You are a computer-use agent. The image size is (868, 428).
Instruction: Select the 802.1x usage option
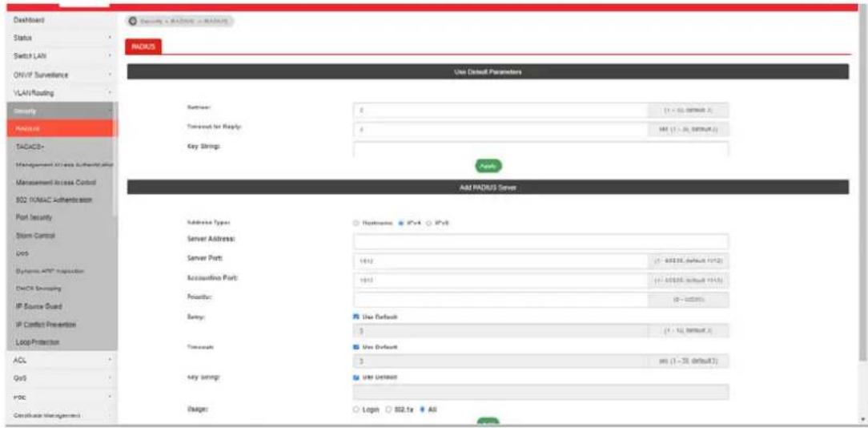point(389,410)
